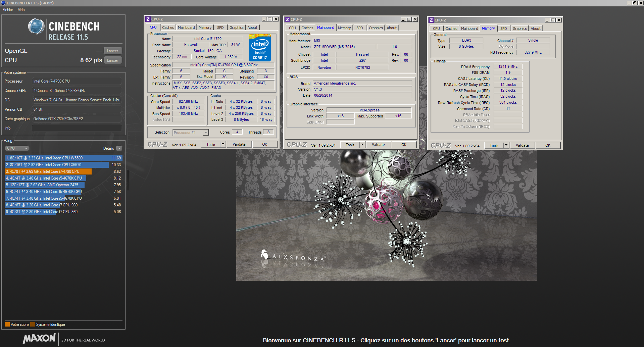Select the Graphics tab in the Memory CPU-Z window
The height and width of the screenshot is (347, 644).
(x=520, y=29)
